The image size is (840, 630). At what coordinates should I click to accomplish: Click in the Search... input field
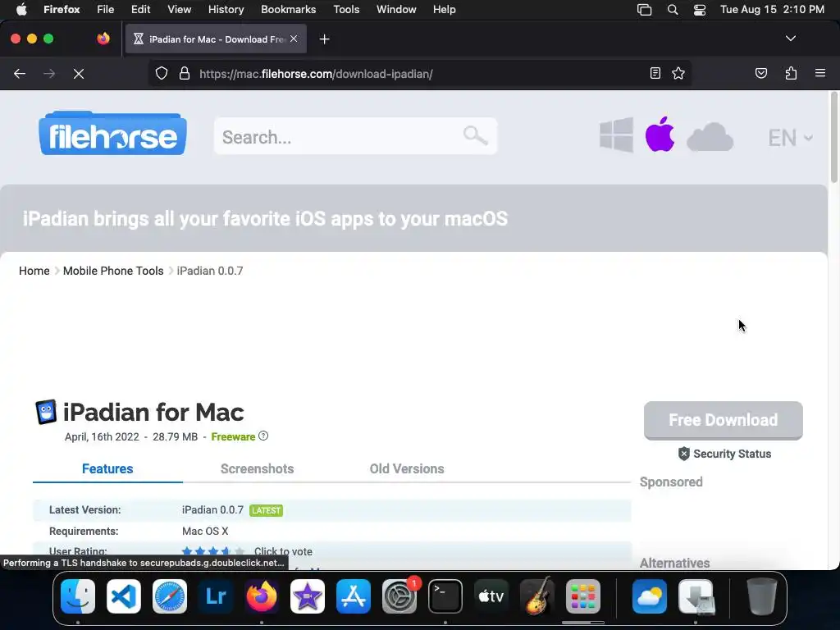tap(355, 137)
